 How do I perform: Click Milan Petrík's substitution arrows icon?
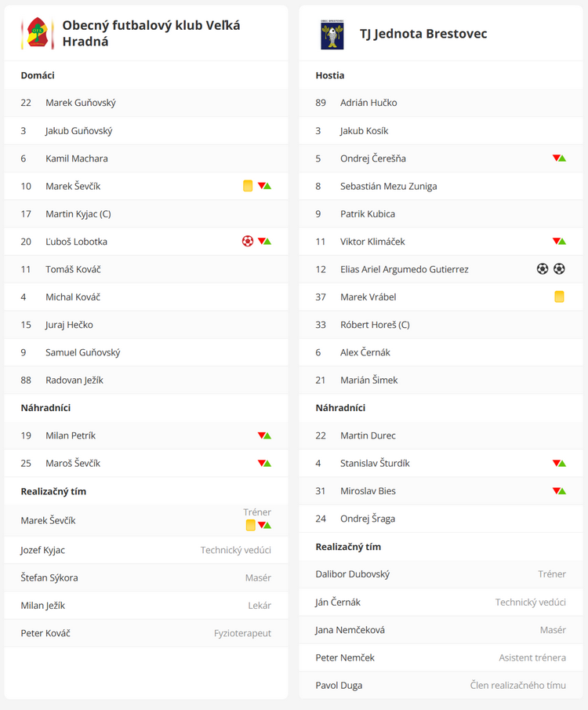(x=265, y=435)
